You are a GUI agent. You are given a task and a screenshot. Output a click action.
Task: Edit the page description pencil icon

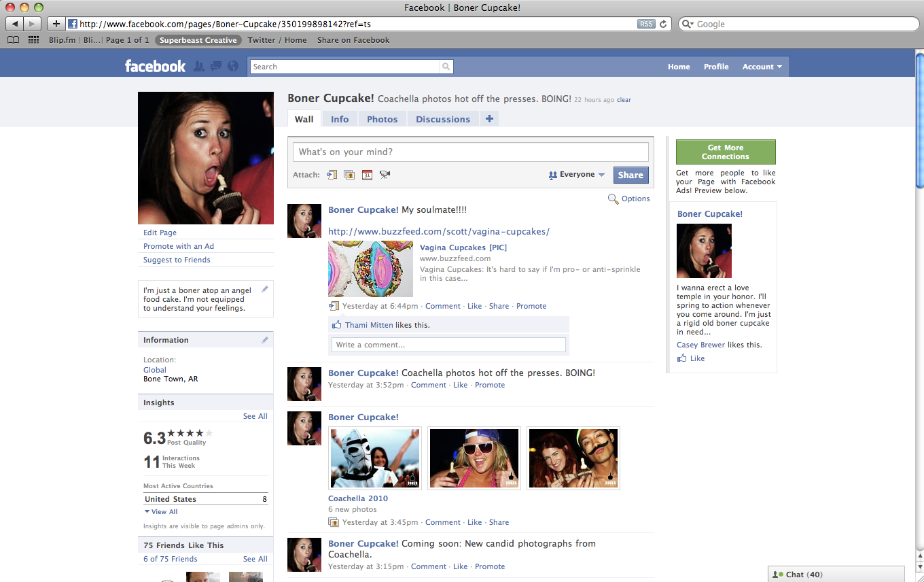(265, 289)
